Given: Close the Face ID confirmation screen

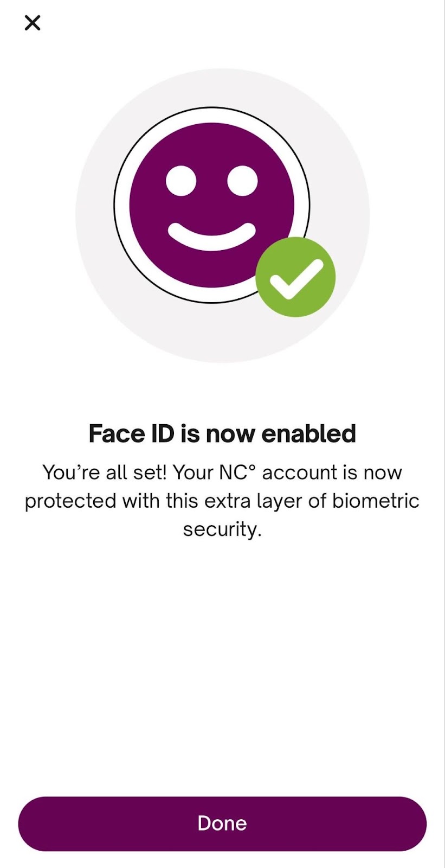Looking at the screenshot, I should coord(33,23).
